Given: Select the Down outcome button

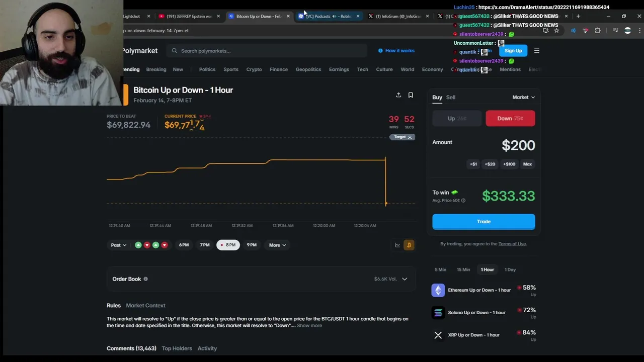Looking at the screenshot, I should [510, 119].
